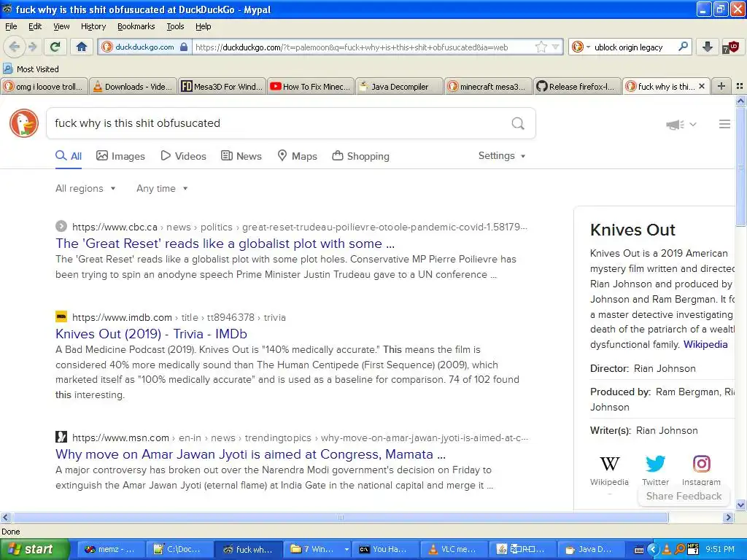The width and height of the screenshot is (747, 560).
Task: Bookmark this page with the star icon
Action: 541,47
